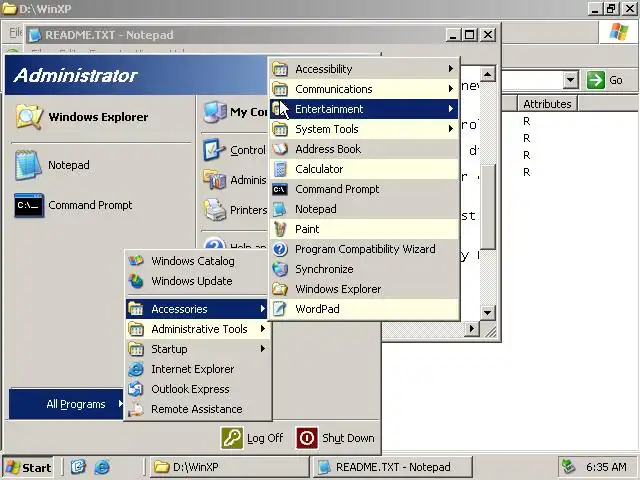Click the Notepad icon in Accessories menu
The width and height of the screenshot is (640, 480).
280,209
